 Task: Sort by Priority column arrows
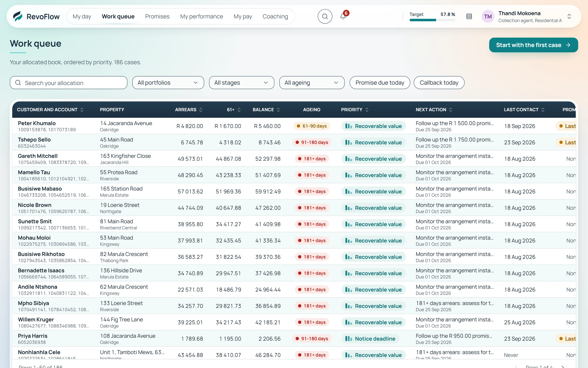(367, 110)
